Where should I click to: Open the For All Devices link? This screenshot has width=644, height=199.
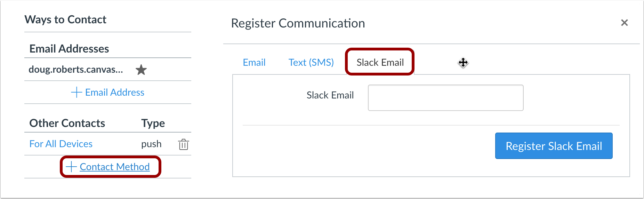point(61,144)
